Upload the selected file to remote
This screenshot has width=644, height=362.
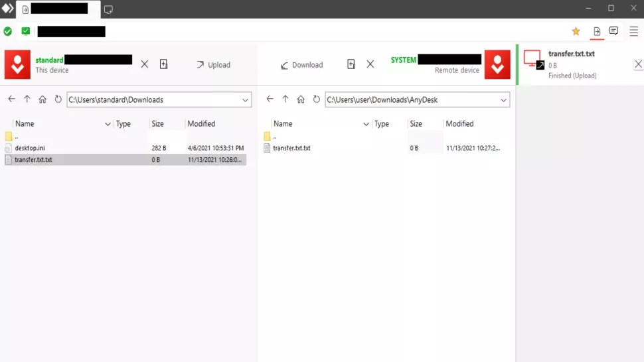[213, 65]
